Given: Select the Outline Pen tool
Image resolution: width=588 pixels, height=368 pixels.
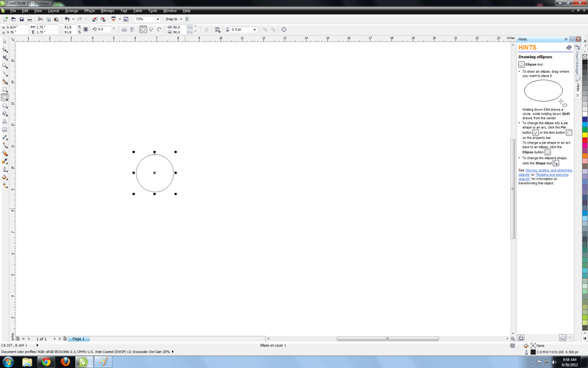Looking at the screenshot, I should 4,169.
